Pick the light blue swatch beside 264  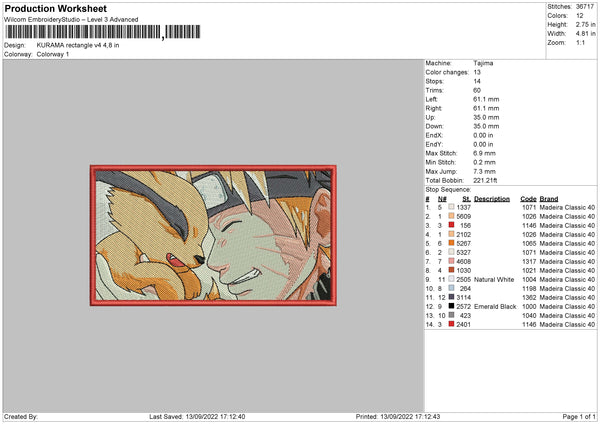click(451, 288)
